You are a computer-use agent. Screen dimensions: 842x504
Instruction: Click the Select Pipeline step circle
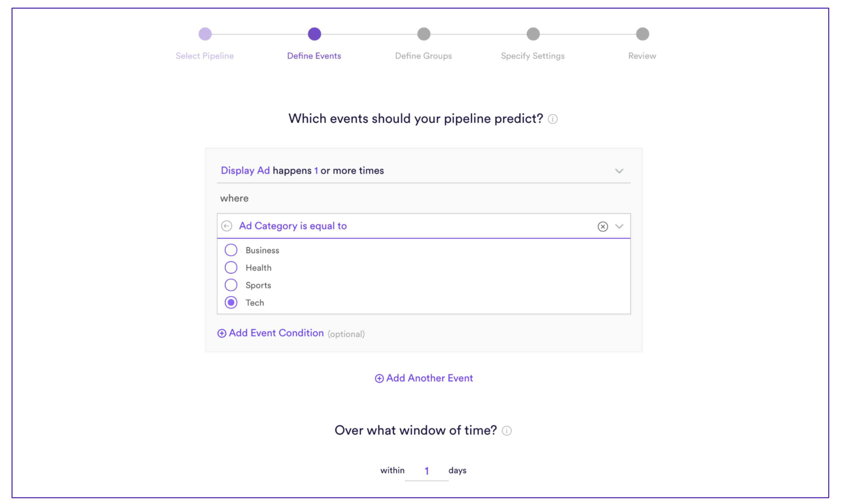pos(205,34)
